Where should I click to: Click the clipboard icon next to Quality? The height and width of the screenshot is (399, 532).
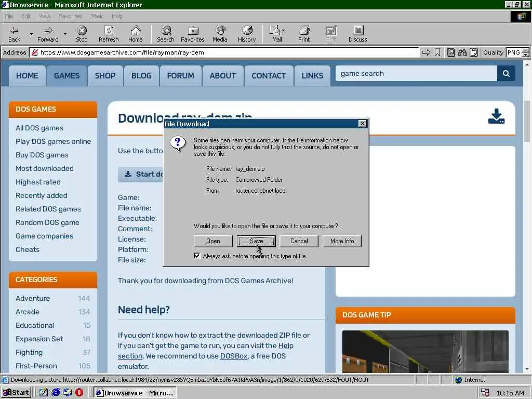point(474,52)
